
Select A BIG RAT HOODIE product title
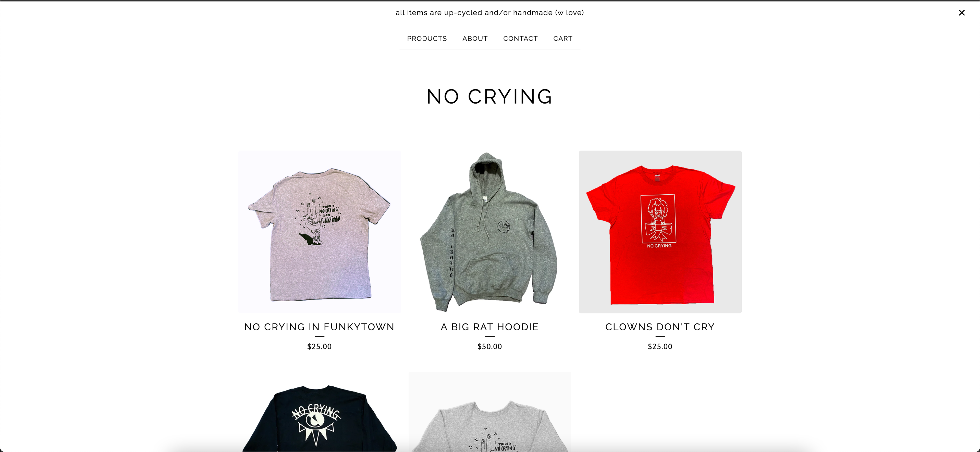[x=490, y=327]
